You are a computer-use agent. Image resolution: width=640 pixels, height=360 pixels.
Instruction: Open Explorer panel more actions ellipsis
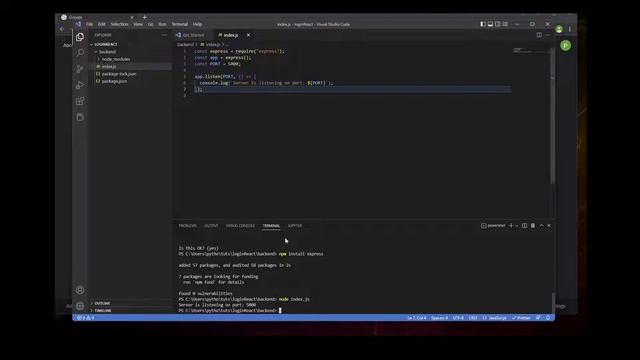tap(164, 35)
